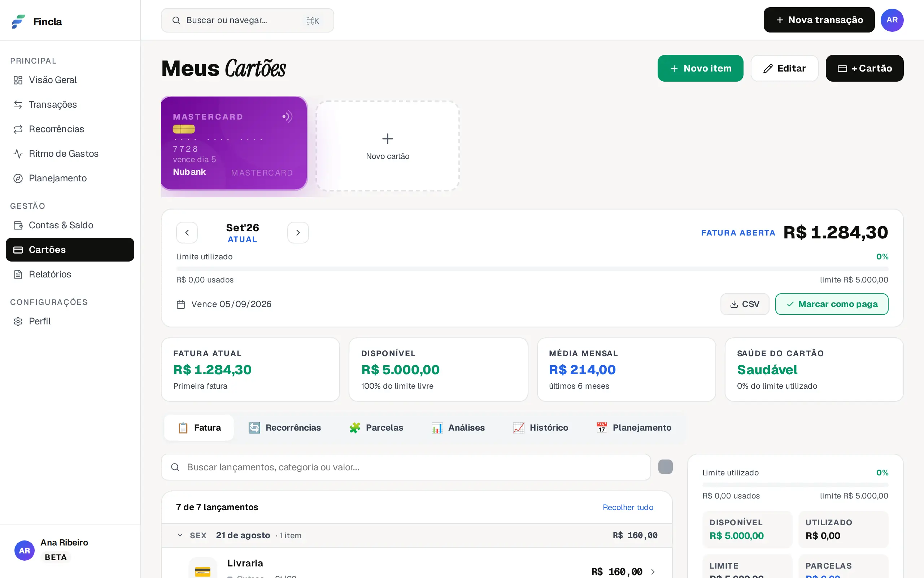
Task: Click the Fatura Atual stat card
Action: [250, 369]
